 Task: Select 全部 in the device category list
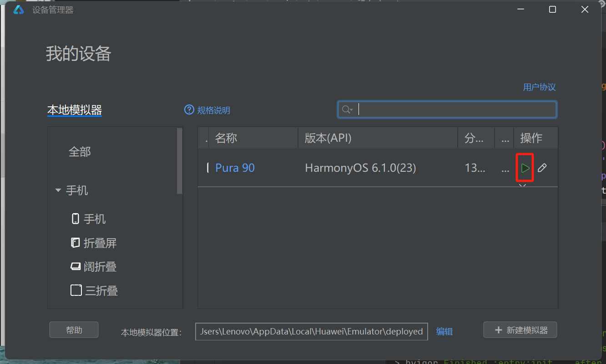(x=80, y=152)
